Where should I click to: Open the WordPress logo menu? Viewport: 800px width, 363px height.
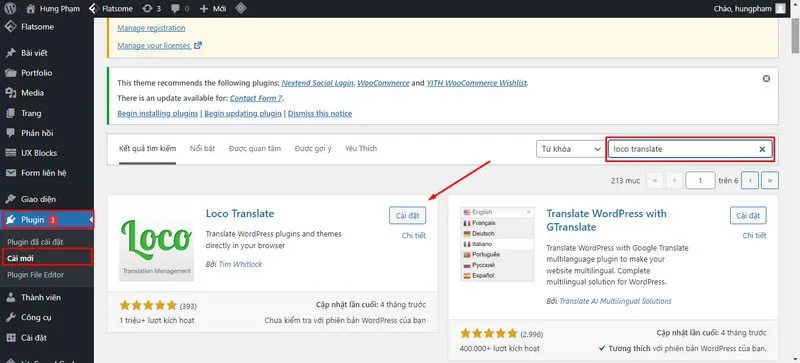11,8
